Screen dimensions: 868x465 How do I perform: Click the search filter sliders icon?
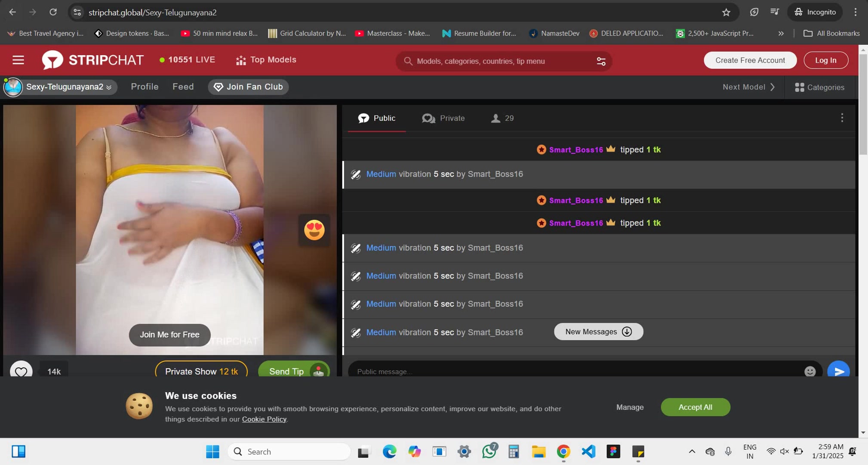pos(601,61)
